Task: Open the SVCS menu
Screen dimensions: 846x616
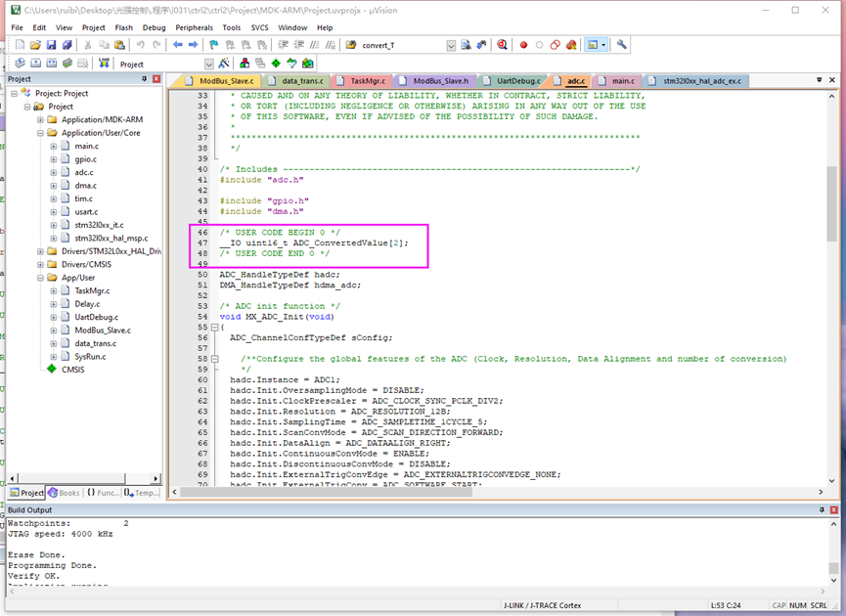Action: (x=259, y=27)
